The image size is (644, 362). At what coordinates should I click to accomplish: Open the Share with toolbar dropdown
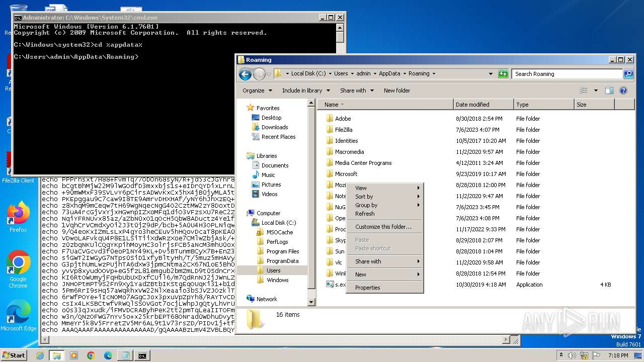click(357, 90)
